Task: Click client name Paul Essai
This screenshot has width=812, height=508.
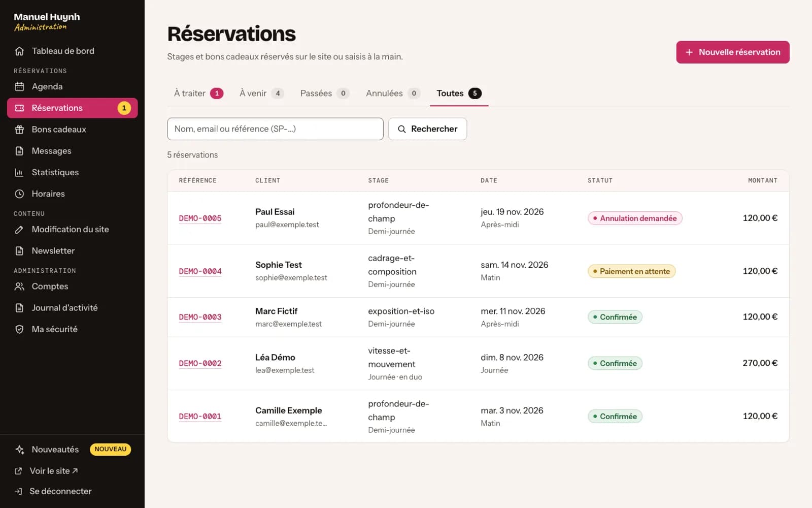Action: click(275, 212)
